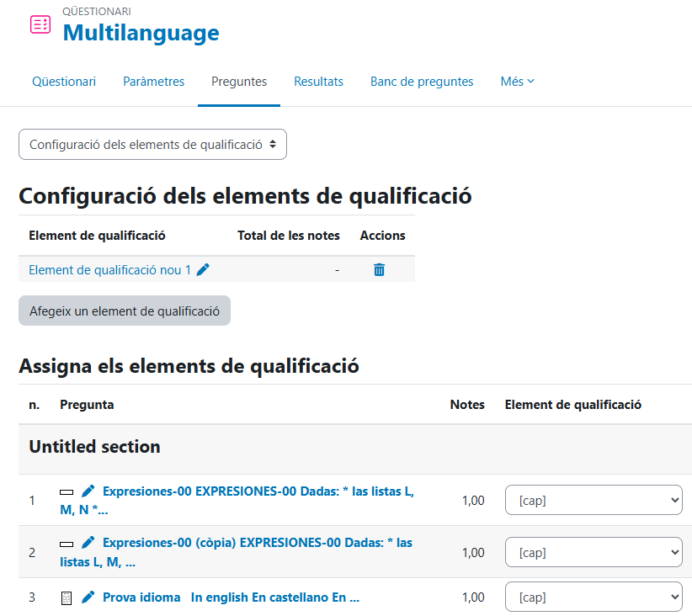
Task: Click the Accions column header
Action: [383, 235]
